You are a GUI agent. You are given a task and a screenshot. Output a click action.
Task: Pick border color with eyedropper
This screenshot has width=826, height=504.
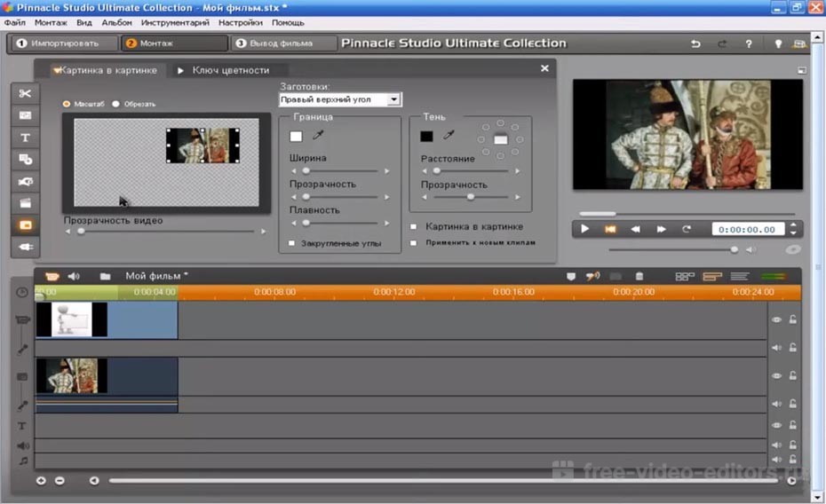click(318, 136)
